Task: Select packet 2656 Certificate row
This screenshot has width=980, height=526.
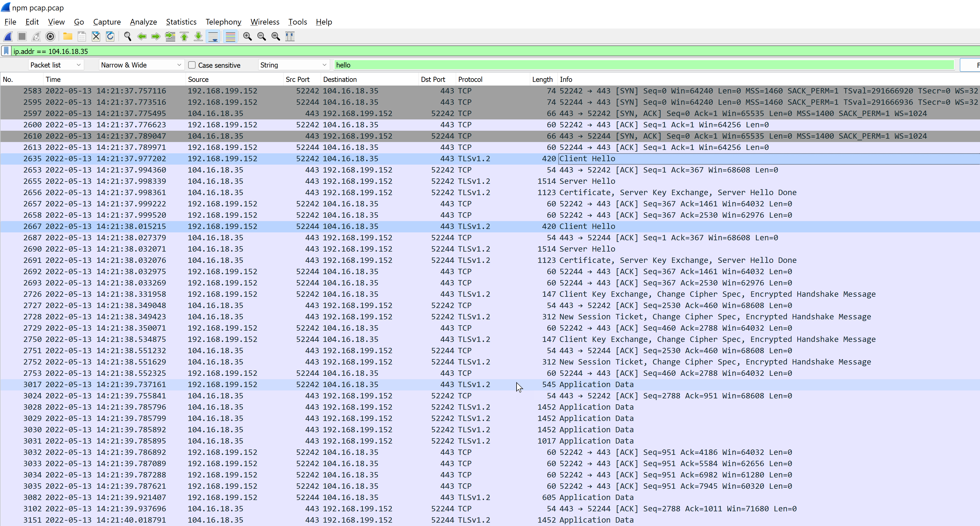Action: click(x=490, y=192)
